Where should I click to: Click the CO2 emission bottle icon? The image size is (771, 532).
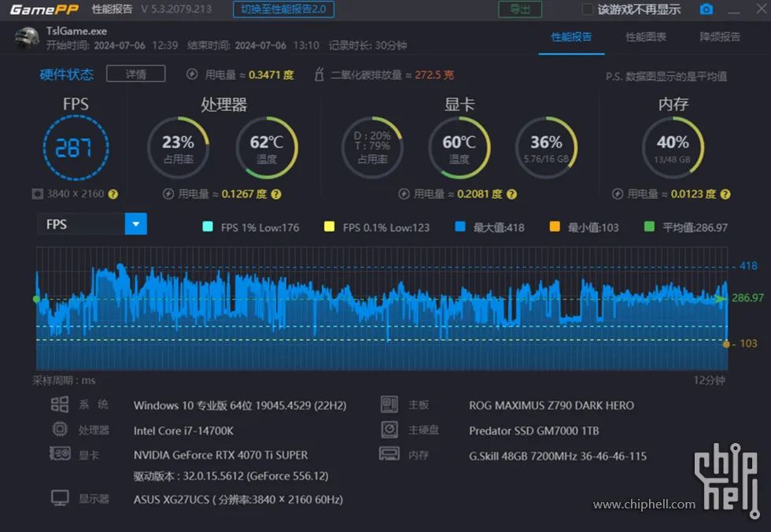(x=319, y=74)
